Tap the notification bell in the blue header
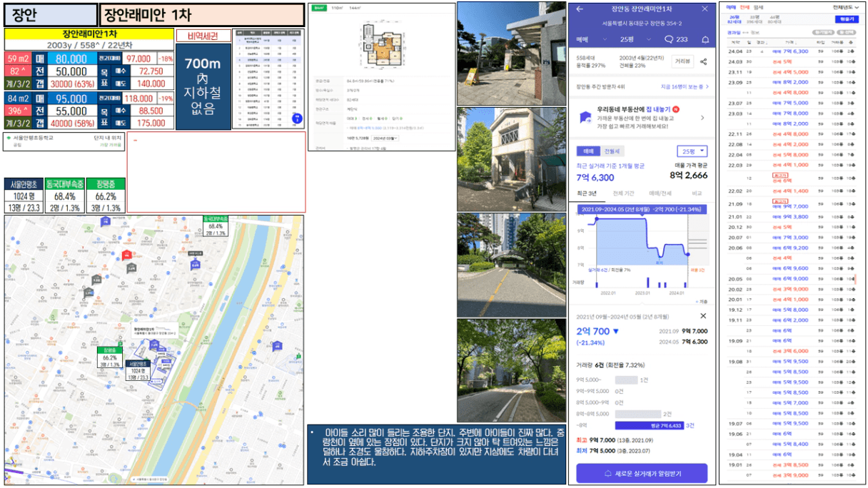Screen dimensions: 868x488 click(705, 39)
